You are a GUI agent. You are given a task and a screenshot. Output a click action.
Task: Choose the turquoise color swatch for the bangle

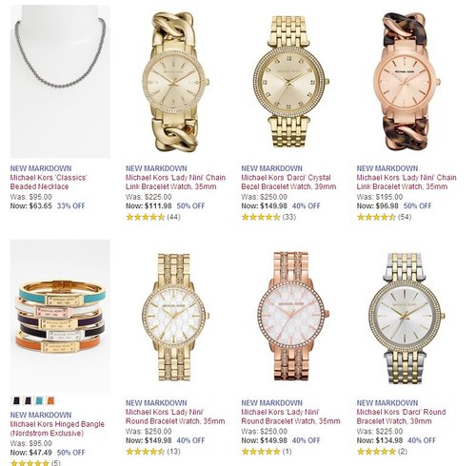coord(39,400)
